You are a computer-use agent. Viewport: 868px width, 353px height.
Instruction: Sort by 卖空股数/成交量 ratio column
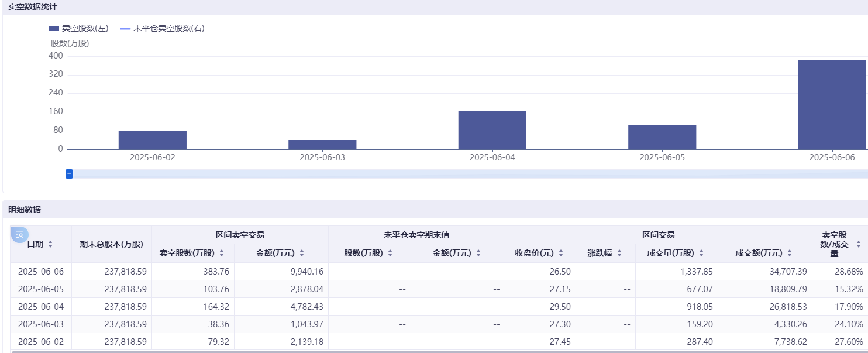point(858,244)
